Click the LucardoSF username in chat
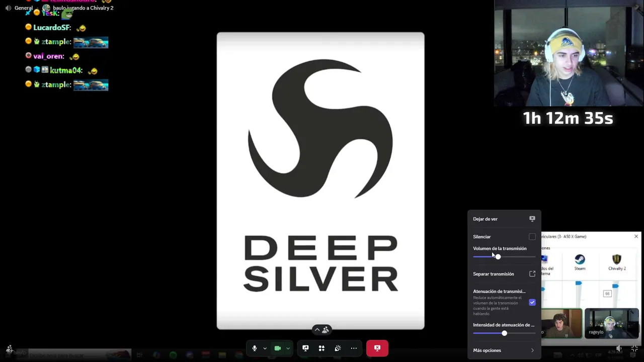This screenshot has width=644, height=362. [x=52, y=28]
